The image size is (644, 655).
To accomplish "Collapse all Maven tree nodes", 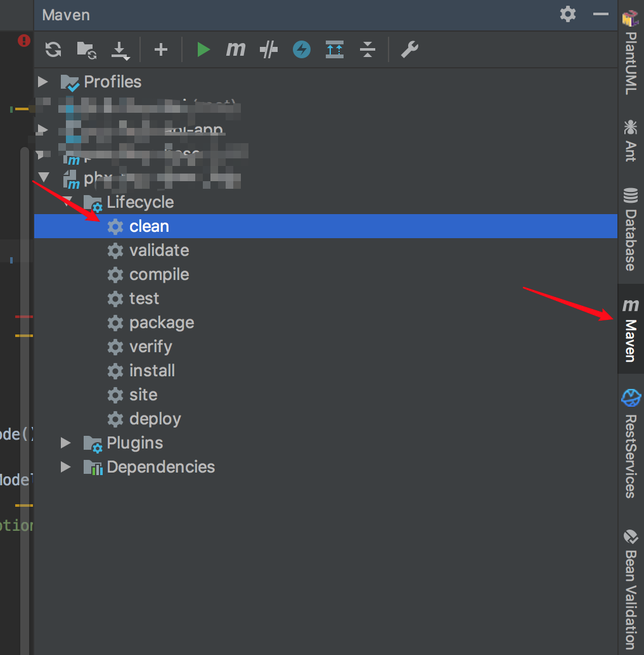I will (368, 49).
